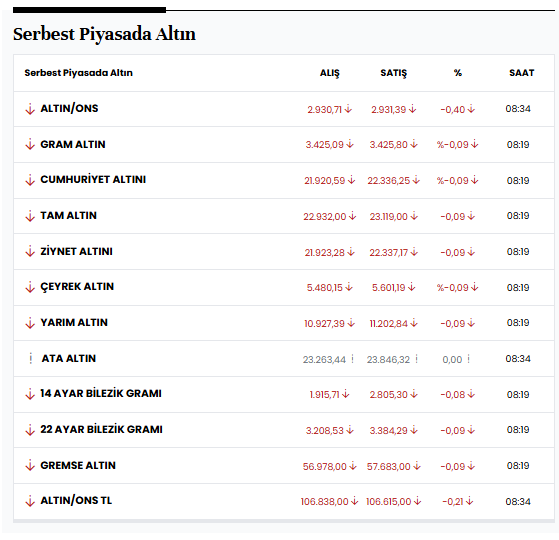Click the arrow icon next to ALTIN/ONS TL
This screenshot has width=559, height=540.
click(x=30, y=501)
